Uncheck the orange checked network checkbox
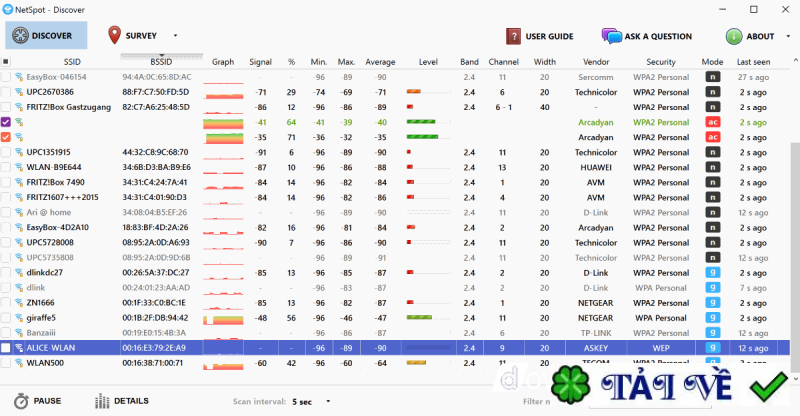Viewport: 800px width, 416px height. pos(6,137)
